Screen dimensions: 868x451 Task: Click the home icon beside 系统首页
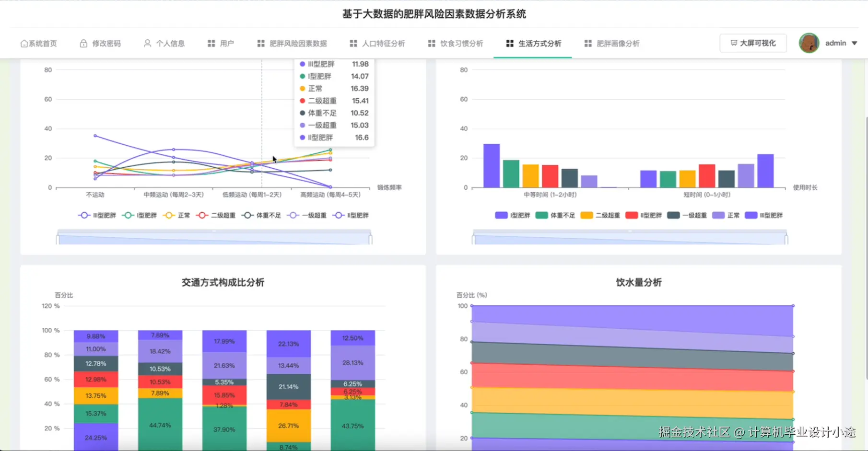click(x=23, y=43)
